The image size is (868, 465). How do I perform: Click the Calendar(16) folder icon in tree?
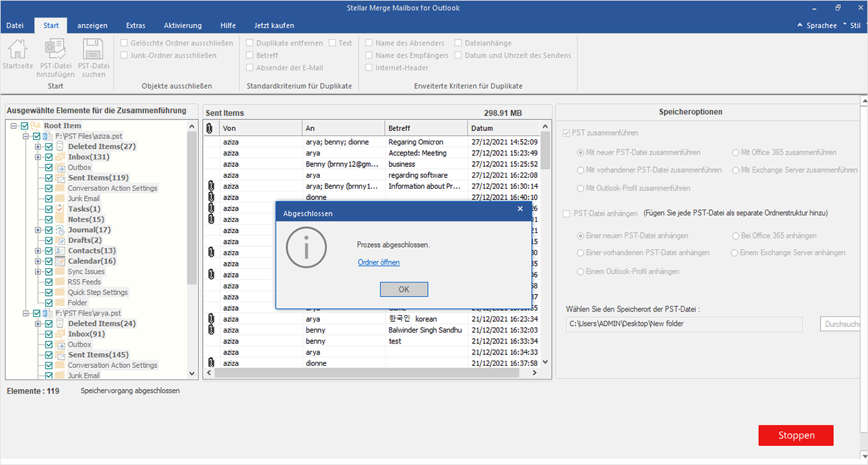click(x=60, y=261)
